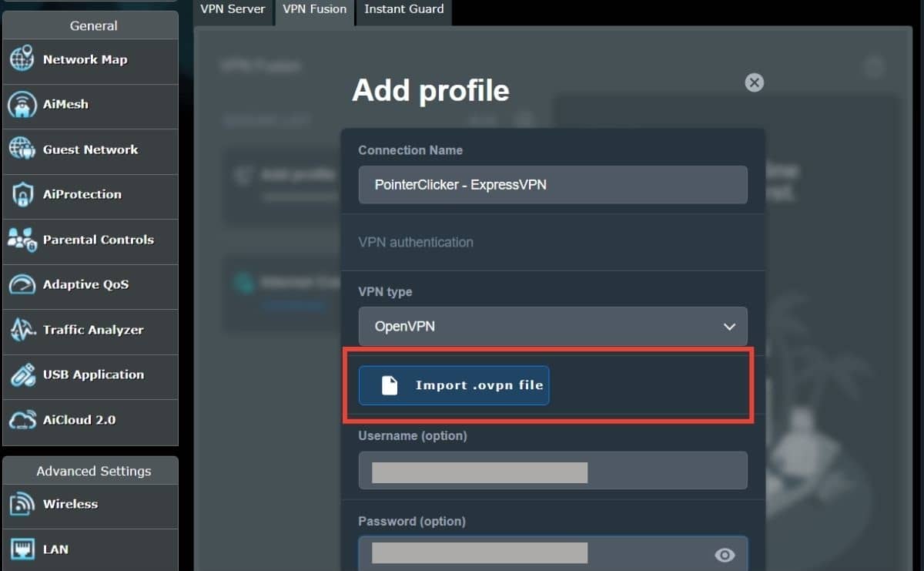Switch to the VPN Fusion tab
924x571 pixels.
pyautogui.click(x=314, y=10)
